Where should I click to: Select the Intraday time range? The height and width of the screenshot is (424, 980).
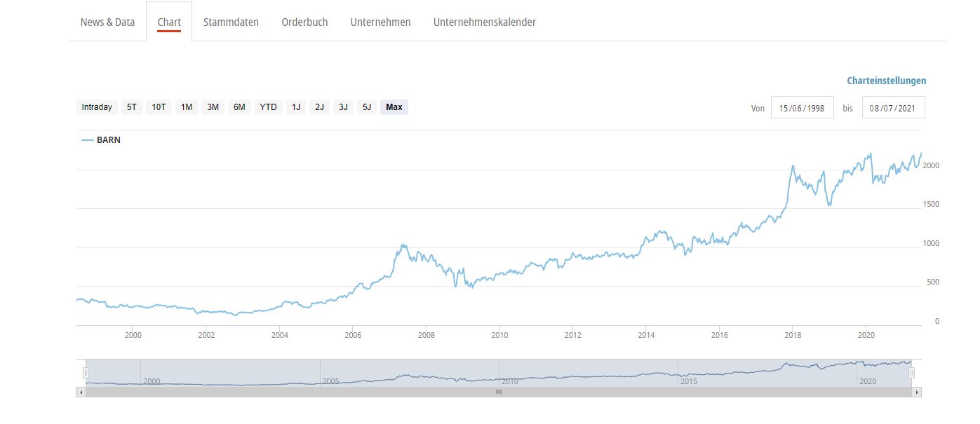tap(97, 107)
